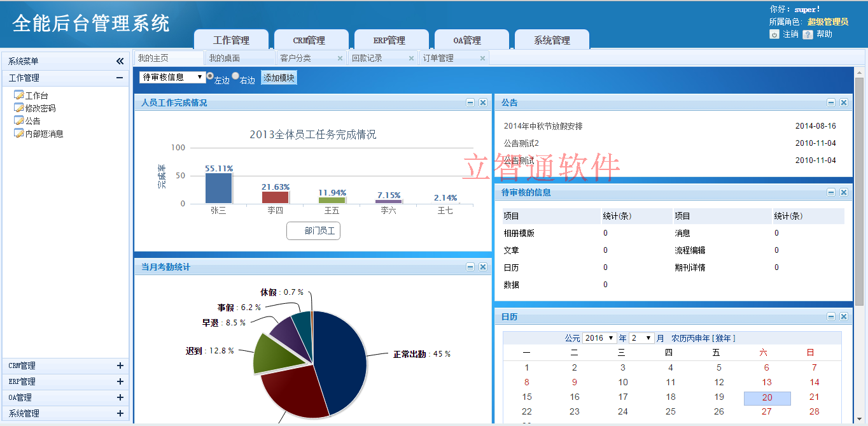Expand the CRM管理 sidebar section

pos(120,366)
